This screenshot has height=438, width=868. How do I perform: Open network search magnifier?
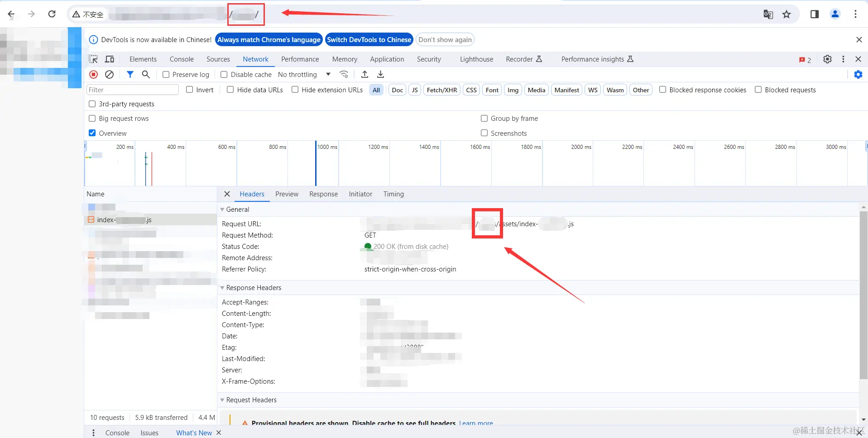click(146, 75)
